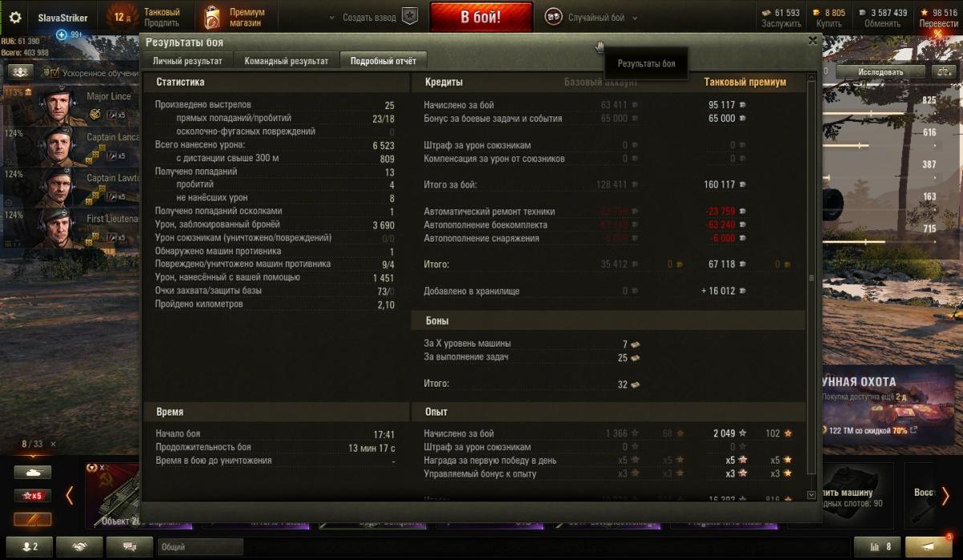The height and width of the screenshot is (560, 963).
Task: Open the Premium shop bag icon
Action: click(x=213, y=17)
